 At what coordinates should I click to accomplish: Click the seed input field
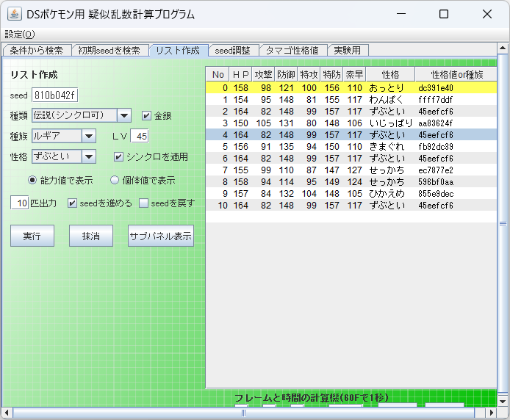point(54,95)
